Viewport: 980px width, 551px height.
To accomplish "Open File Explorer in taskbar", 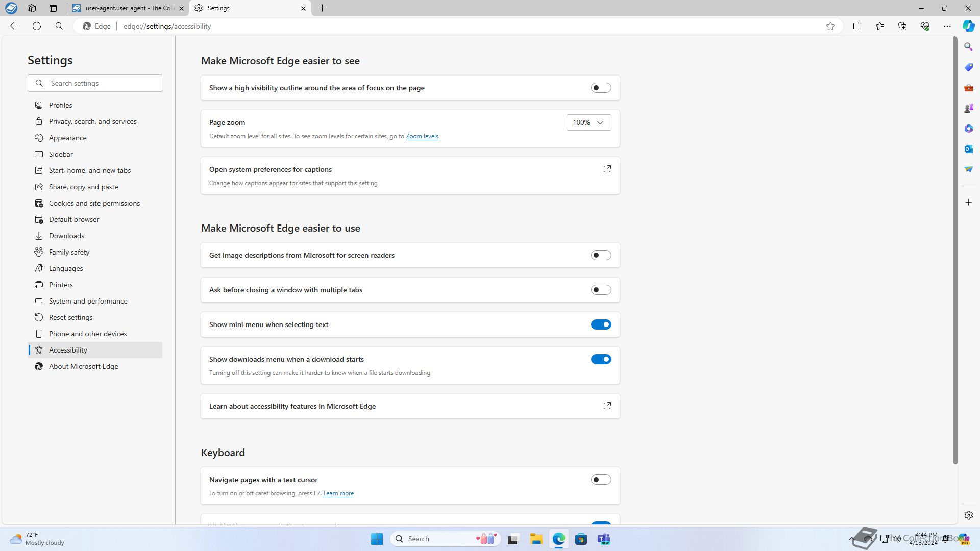I will [535, 539].
